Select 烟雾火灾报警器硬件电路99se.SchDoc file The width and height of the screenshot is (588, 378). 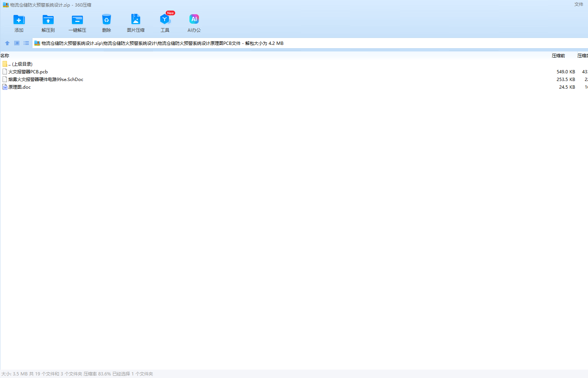46,80
